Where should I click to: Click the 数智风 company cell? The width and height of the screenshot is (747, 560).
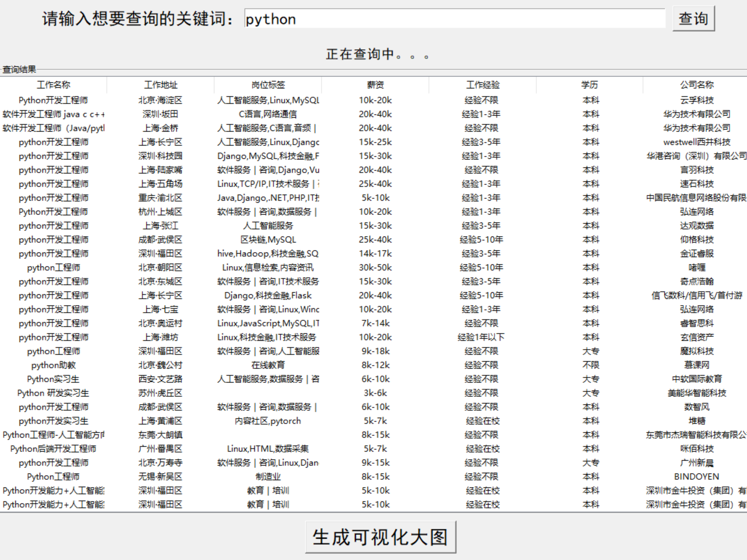(x=696, y=407)
